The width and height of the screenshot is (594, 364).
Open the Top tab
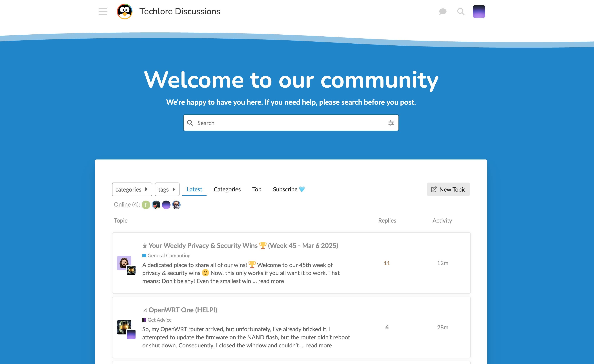pyautogui.click(x=256, y=189)
